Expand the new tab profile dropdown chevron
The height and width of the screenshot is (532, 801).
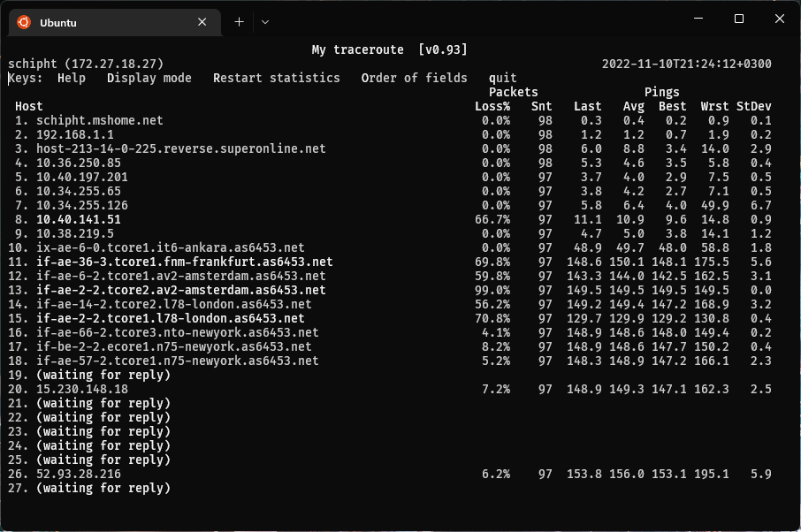265,22
